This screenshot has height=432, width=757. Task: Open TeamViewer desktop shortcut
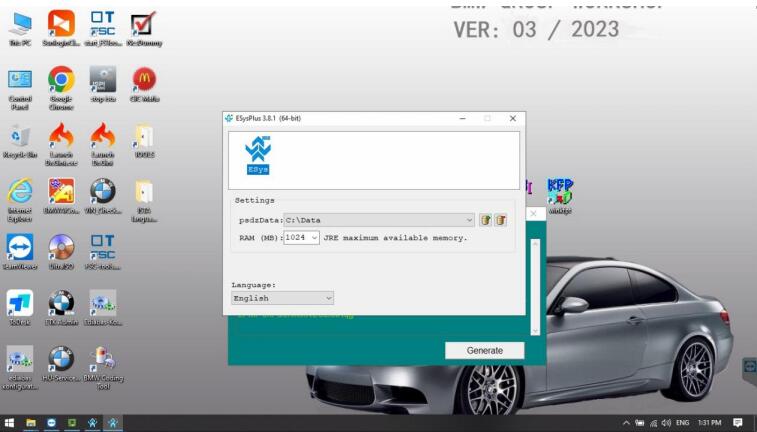click(x=20, y=252)
